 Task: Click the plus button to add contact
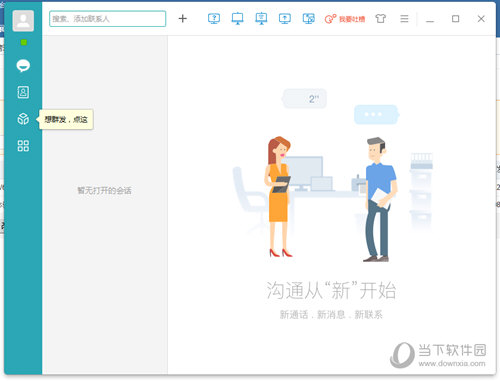pos(183,19)
